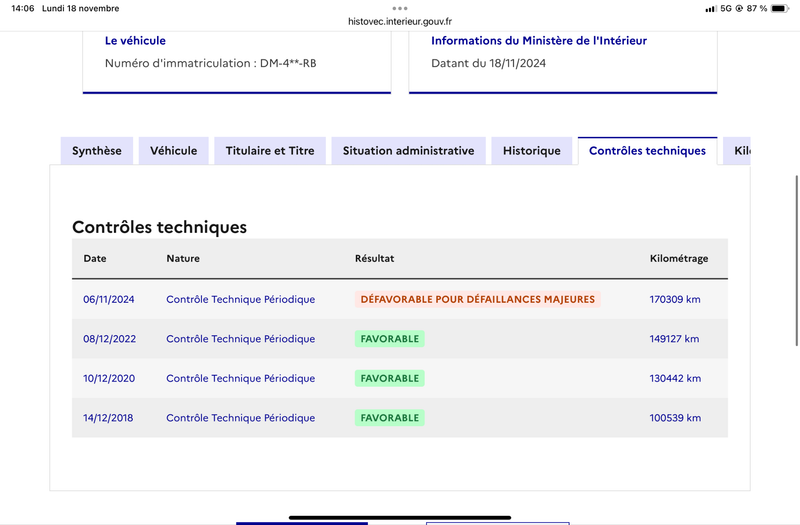Go to the Historique tab
The width and height of the screenshot is (800, 525).
532,151
